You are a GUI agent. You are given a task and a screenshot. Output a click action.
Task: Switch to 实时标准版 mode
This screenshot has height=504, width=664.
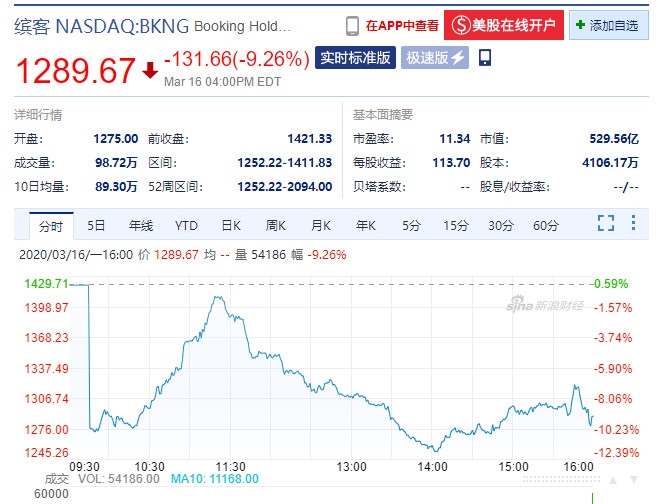coord(355,58)
